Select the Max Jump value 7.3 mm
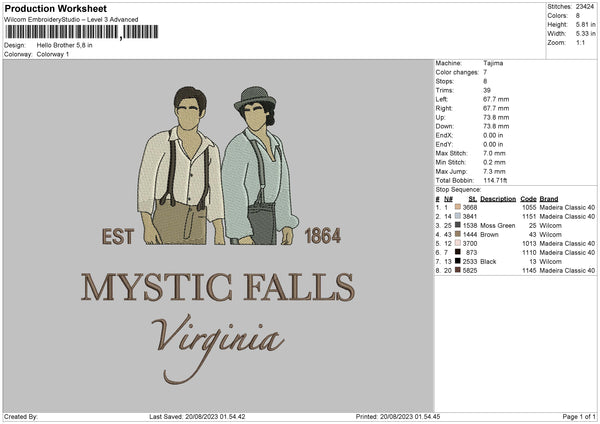 (x=494, y=171)
